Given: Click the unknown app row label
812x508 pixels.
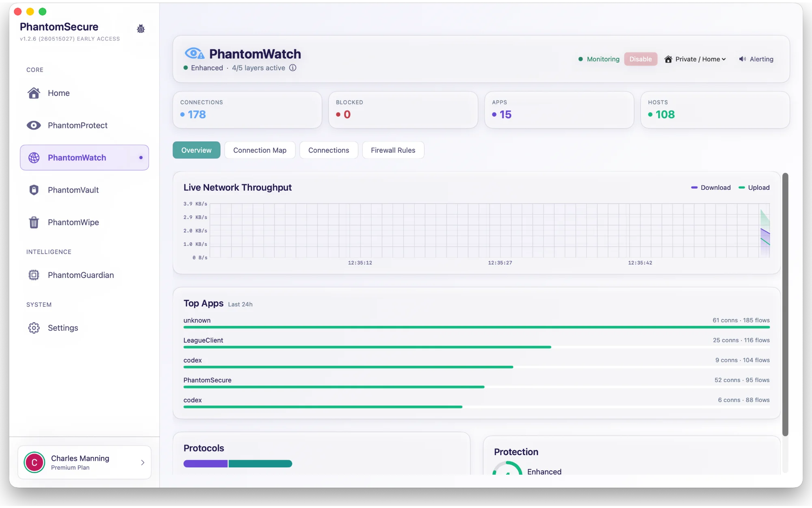Looking at the screenshot, I should (197, 320).
